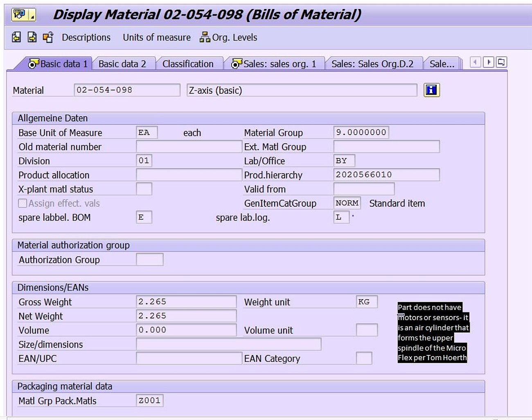Click the Descriptions button
This screenshot has width=532, height=420.
point(86,38)
